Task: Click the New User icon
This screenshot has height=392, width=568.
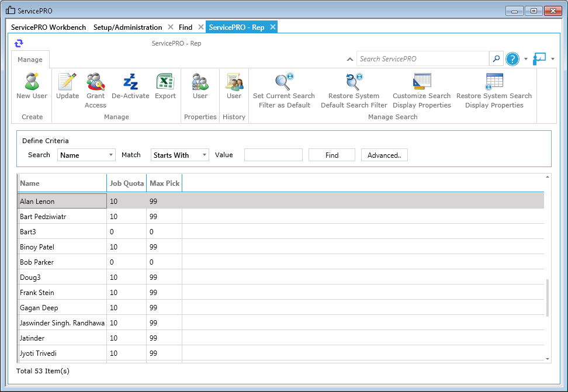Action: click(32, 82)
